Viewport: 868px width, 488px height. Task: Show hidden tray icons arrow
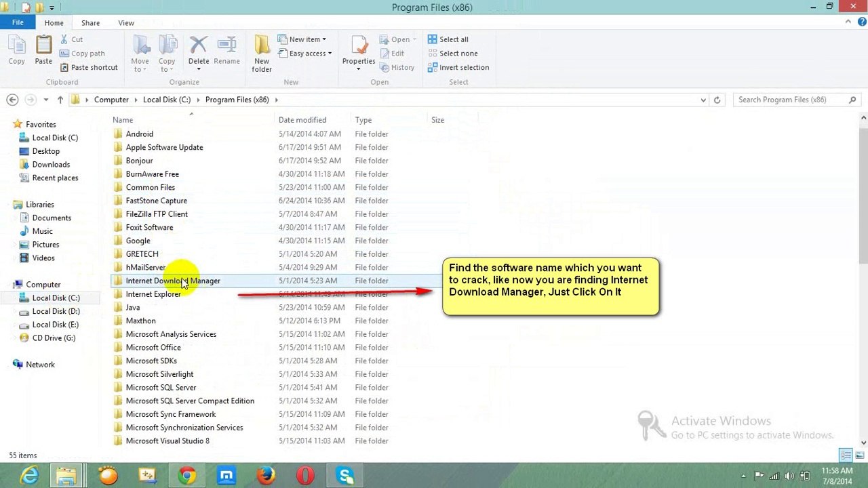coord(743,476)
